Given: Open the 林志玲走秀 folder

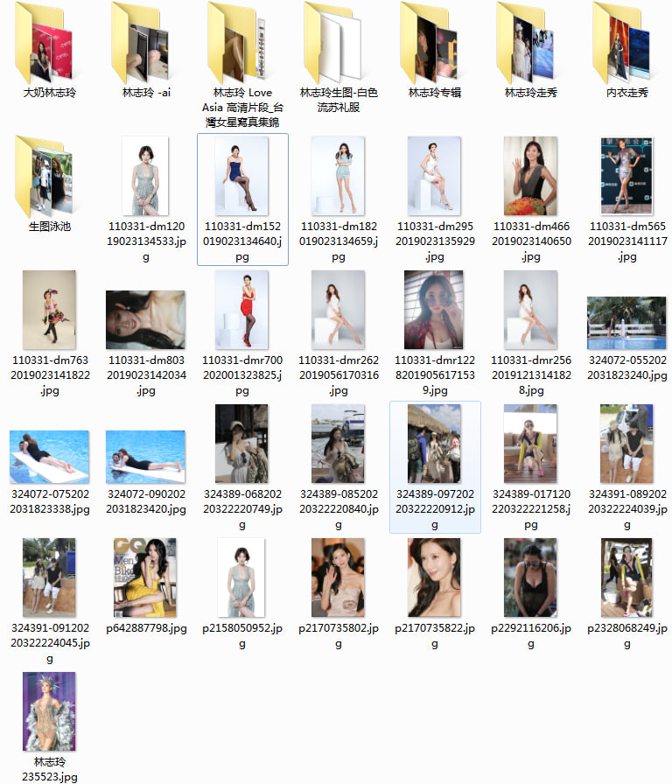Looking at the screenshot, I should click(530, 42).
